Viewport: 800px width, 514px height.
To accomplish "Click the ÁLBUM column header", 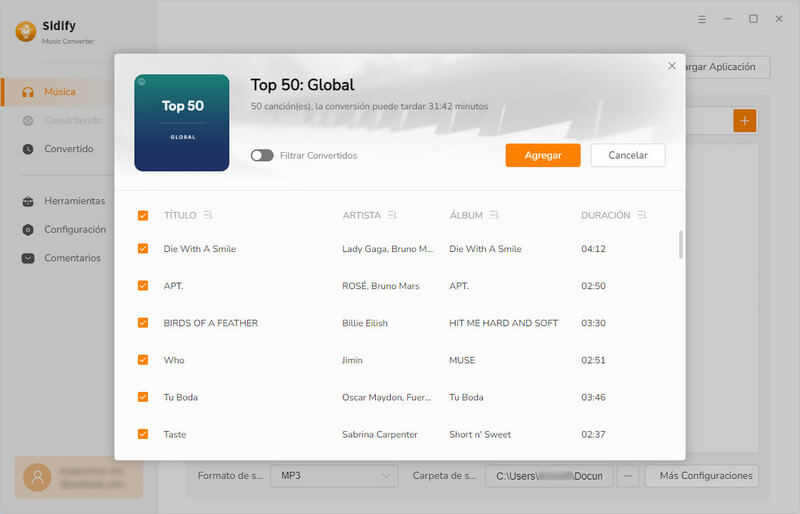I will tap(466, 215).
